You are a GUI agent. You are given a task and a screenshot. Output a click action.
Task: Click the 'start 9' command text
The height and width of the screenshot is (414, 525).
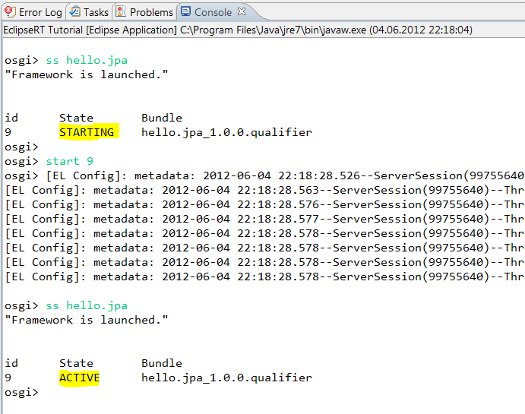point(70,161)
